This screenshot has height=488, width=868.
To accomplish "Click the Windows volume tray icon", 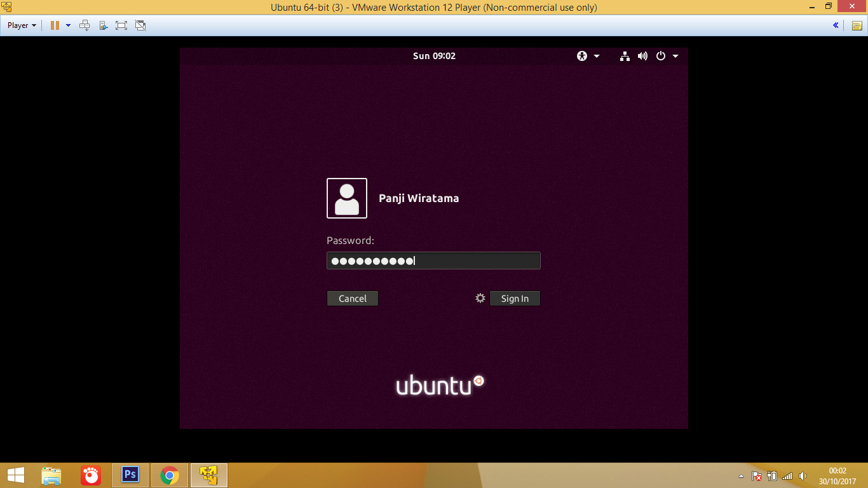I will click(x=803, y=475).
